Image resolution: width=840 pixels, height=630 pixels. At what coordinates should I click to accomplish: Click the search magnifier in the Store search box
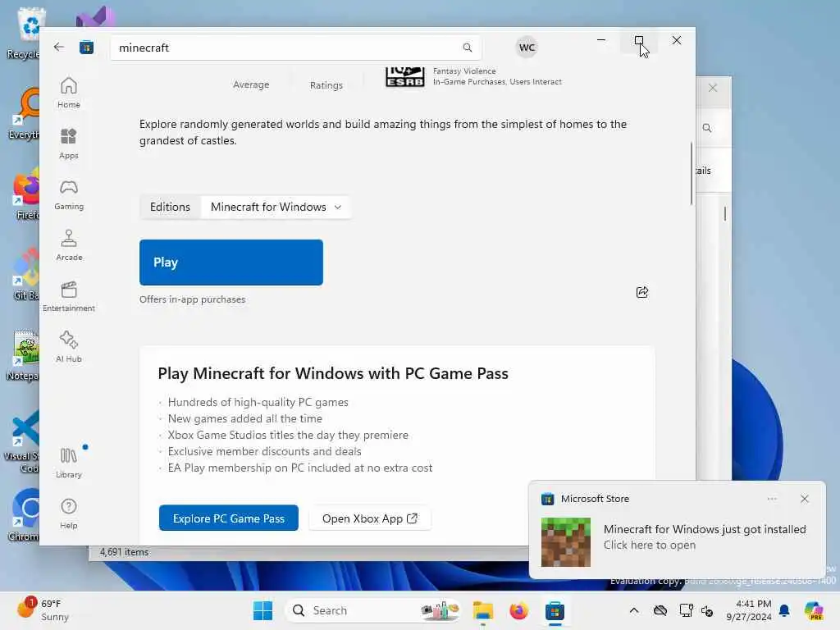(467, 48)
